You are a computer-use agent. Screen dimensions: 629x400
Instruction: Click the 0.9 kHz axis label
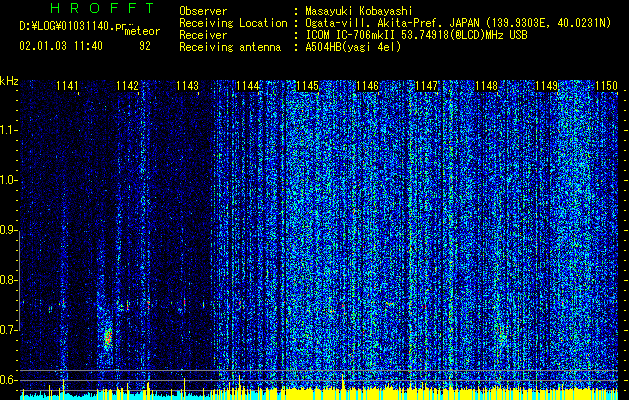click(9, 230)
